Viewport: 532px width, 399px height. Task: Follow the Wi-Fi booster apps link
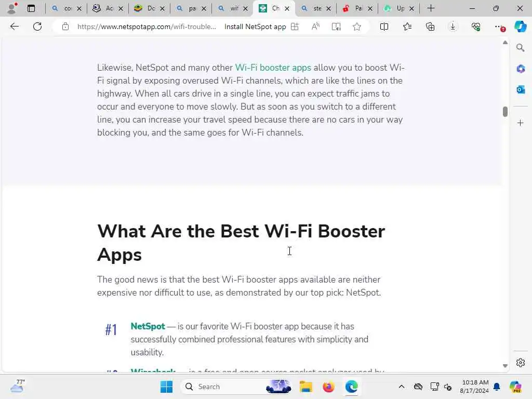pos(273,68)
